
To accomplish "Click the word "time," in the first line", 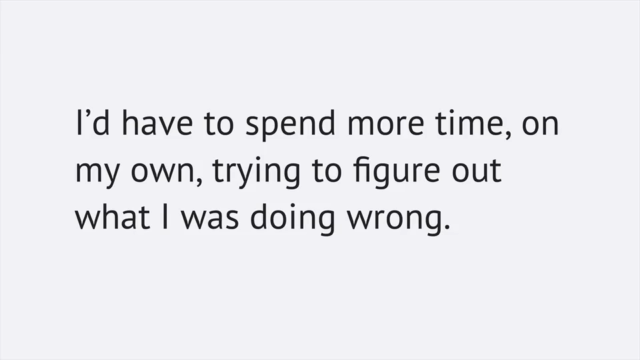I will [x=473, y=124].
